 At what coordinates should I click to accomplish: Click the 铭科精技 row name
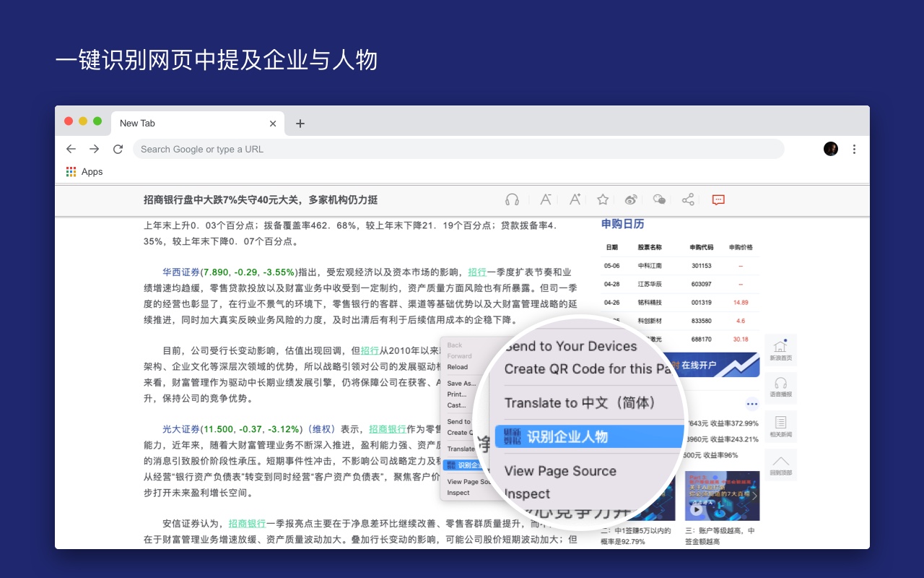[650, 303]
